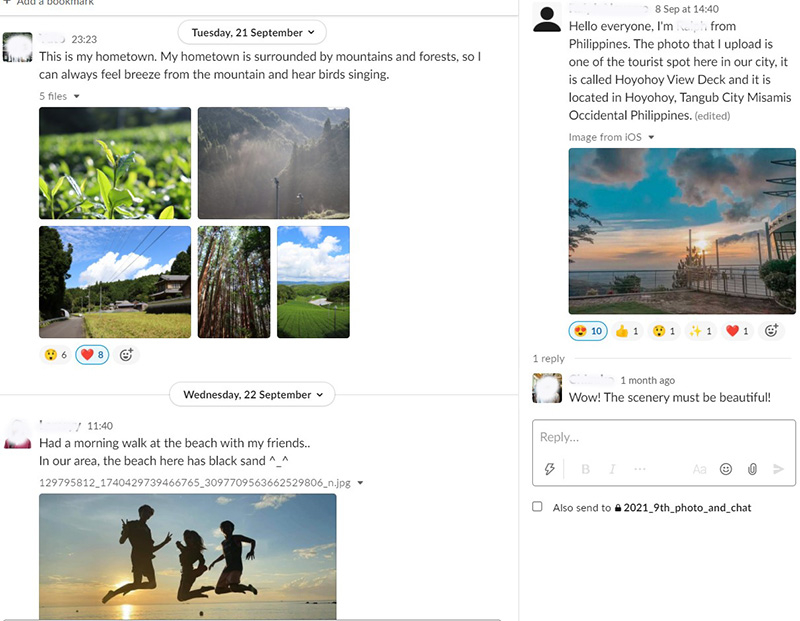
Task: Click the Aa formatting toggle icon
Action: point(699,469)
